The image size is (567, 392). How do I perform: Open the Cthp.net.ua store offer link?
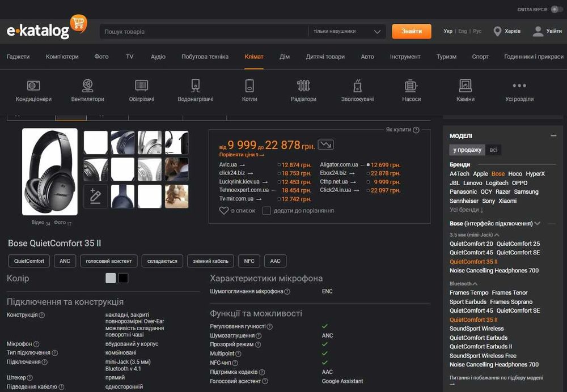click(334, 182)
